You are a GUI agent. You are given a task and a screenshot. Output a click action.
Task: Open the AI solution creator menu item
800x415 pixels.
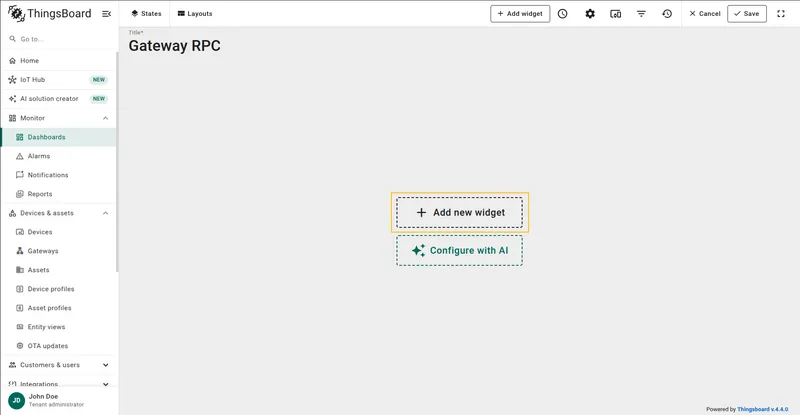pos(59,99)
